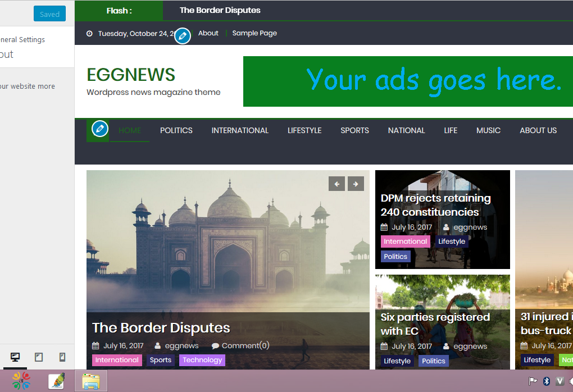This screenshot has height=392, width=573.
Task: Click the Saved button in the customizer
Action: pos(49,14)
